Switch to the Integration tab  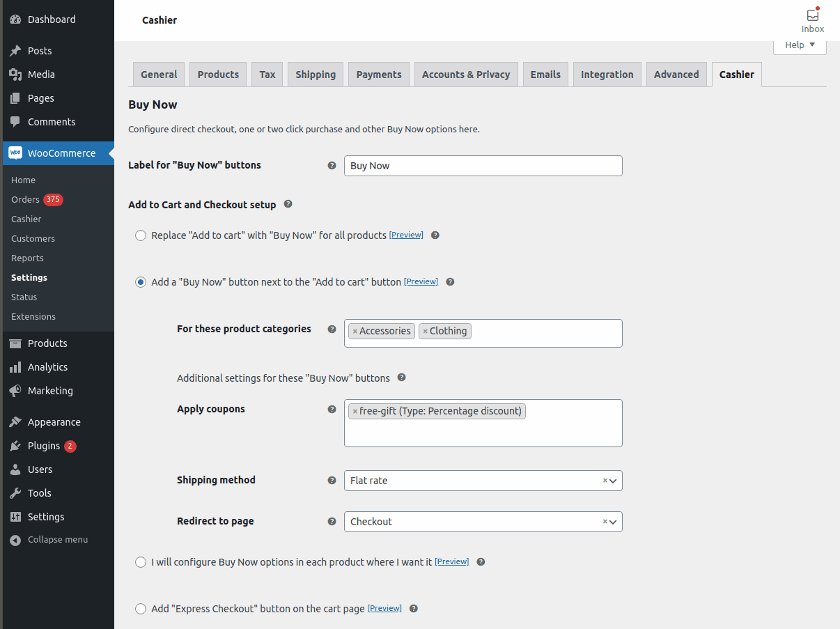(x=607, y=75)
